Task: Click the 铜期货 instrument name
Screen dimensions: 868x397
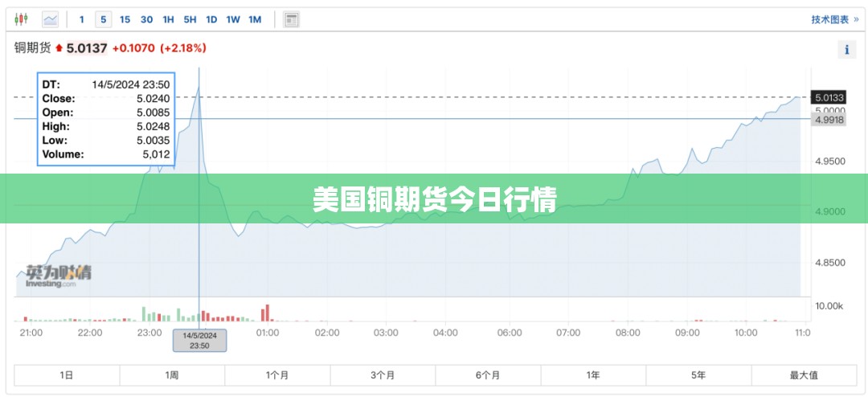Action: [33, 48]
